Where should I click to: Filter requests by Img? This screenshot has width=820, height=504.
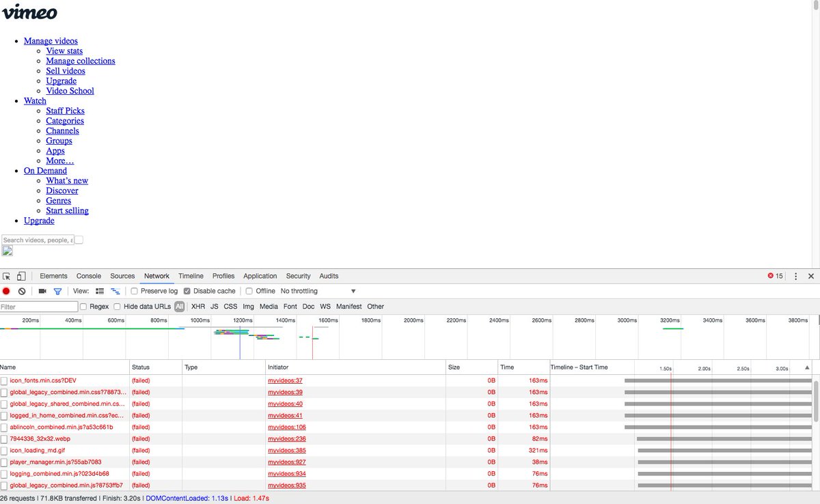coord(248,307)
